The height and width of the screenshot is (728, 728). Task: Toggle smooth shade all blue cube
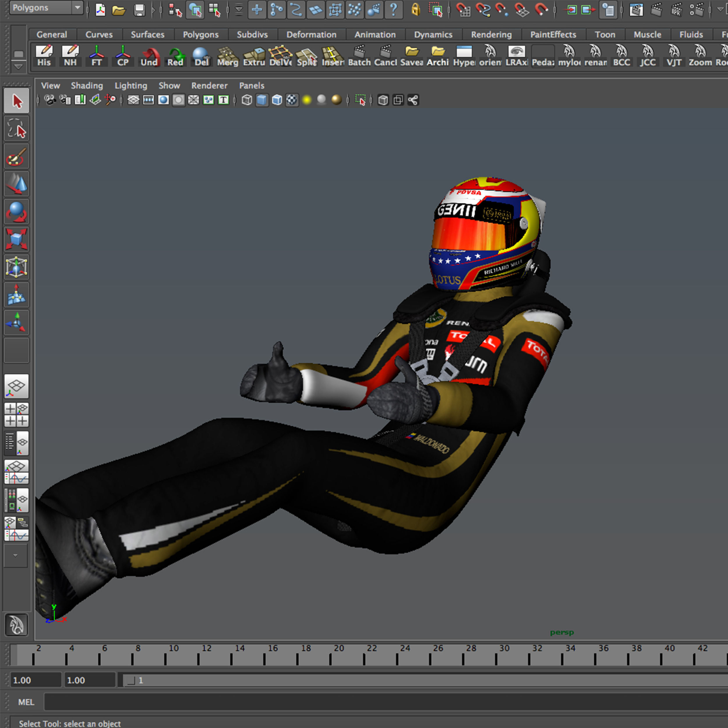[262, 100]
